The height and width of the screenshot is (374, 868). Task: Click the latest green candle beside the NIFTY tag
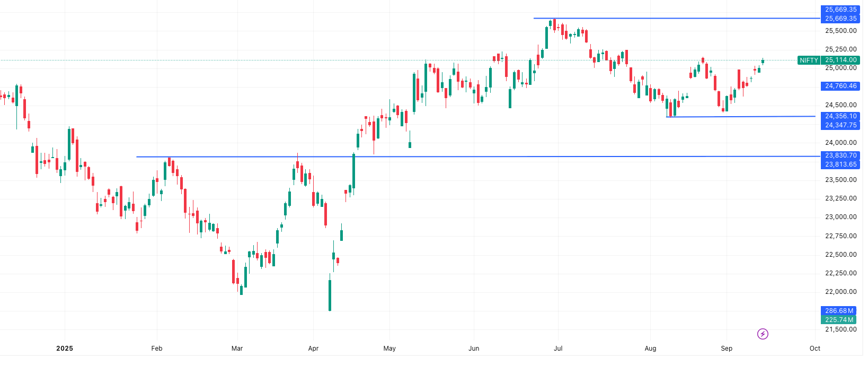coord(763,62)
